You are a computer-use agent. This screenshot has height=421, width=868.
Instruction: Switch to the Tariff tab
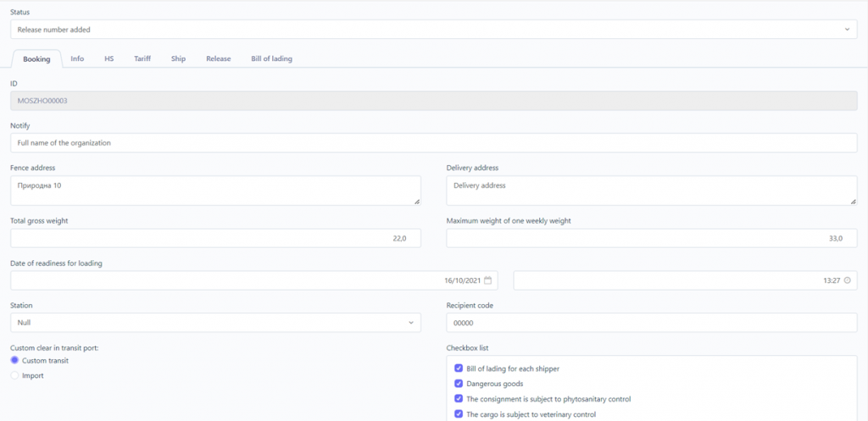(x=142, y=58)
